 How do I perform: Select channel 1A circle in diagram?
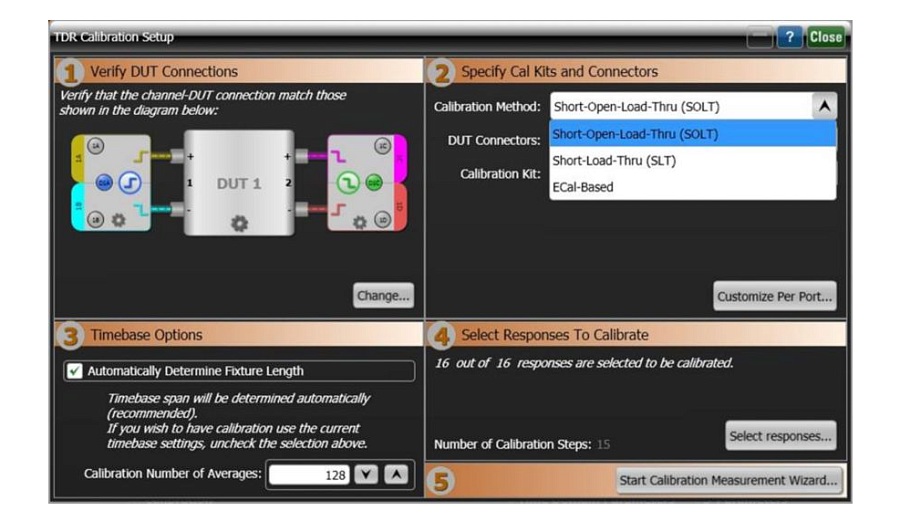(96, 146)
